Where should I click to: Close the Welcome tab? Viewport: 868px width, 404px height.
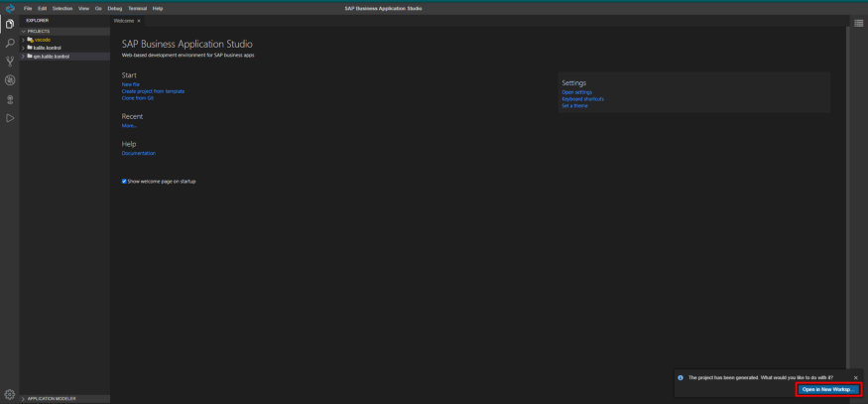pos(139,21)
